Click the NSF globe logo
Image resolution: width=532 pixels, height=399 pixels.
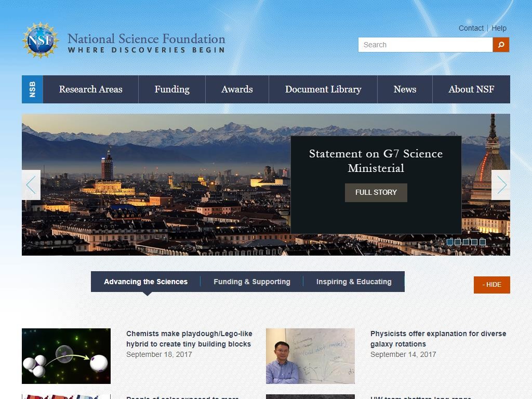click(x=41, y=40)
